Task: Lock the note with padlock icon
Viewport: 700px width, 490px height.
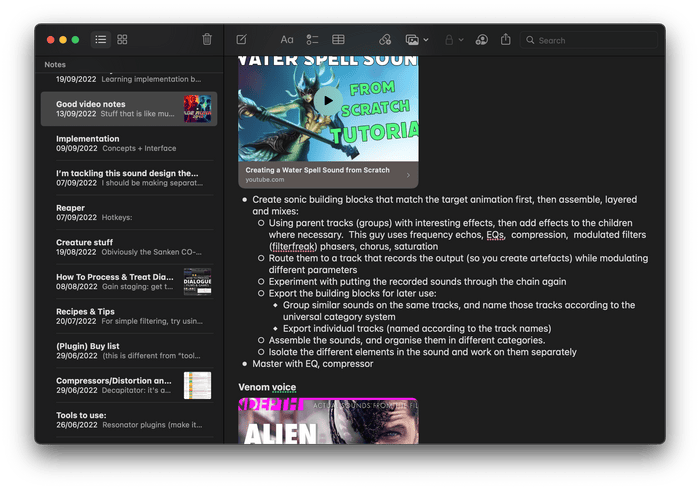Action: pyautogui.click(x=449, y=40)
